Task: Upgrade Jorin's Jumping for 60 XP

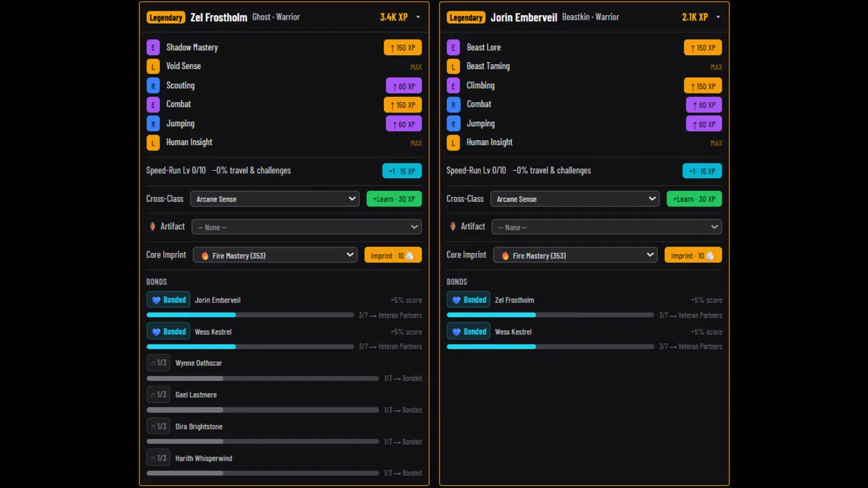Action: tap(704, 123)
